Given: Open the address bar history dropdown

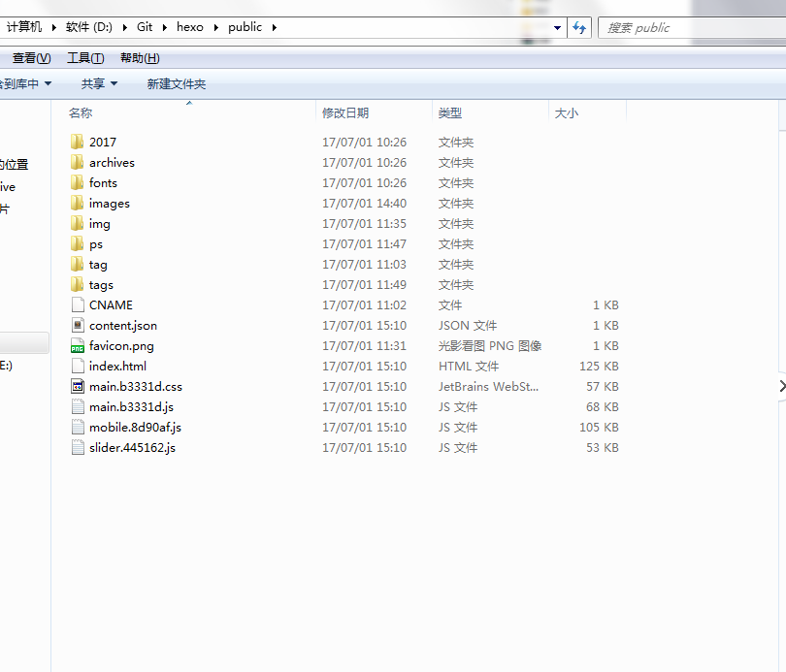Looking at the screenshot, I should [557, 27].
